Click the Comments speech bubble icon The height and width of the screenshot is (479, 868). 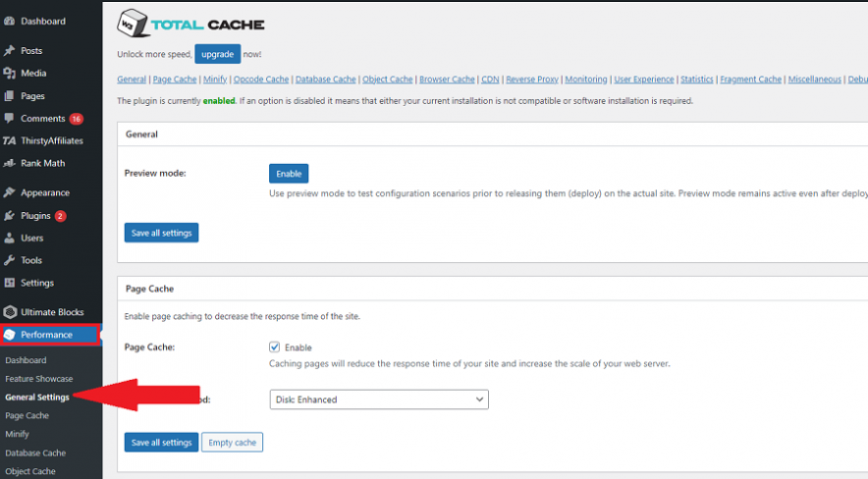[x=10, y=119]
